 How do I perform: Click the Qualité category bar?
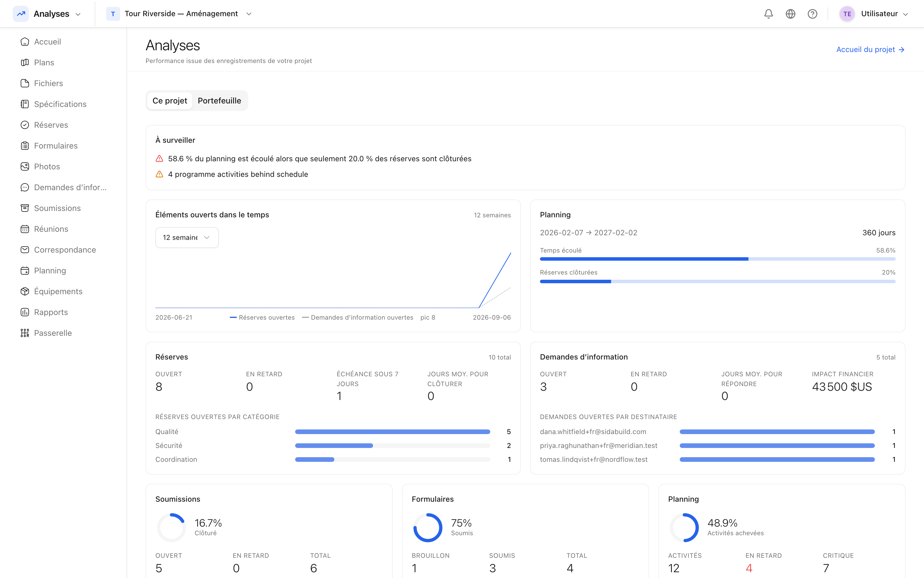pyautogui.click(x=392, y=431)
